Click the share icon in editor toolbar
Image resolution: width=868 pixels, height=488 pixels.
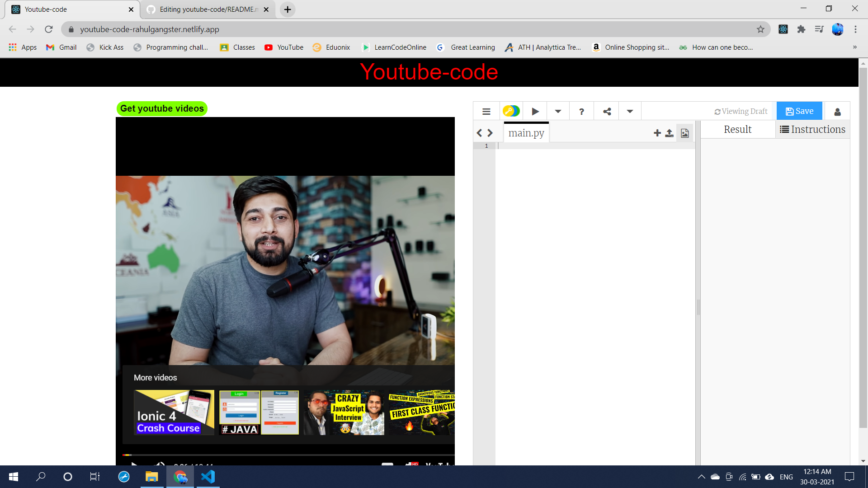(x=607, y=111)
